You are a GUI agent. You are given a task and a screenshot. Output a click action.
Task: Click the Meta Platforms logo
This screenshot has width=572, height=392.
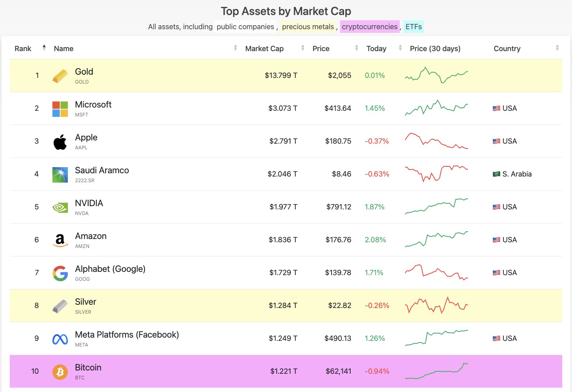tap(60, 339)
